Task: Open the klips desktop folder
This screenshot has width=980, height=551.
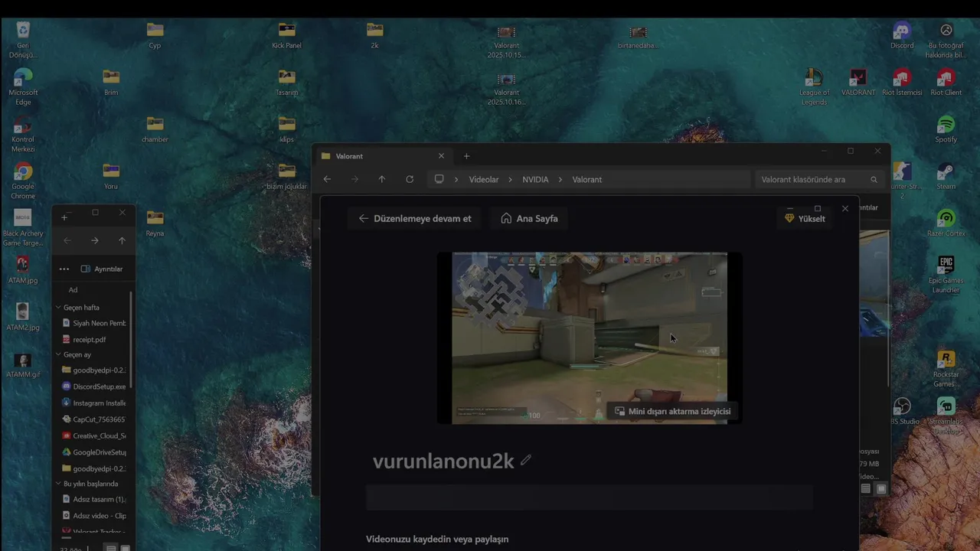Action: [286, 129]
